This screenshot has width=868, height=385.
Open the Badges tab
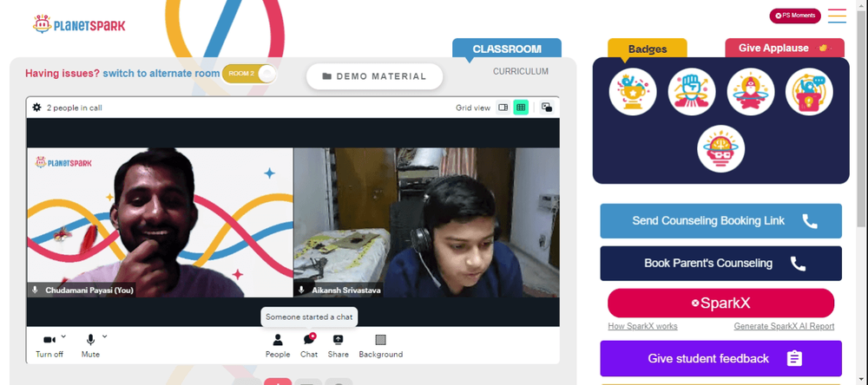(x=648, y=49)
